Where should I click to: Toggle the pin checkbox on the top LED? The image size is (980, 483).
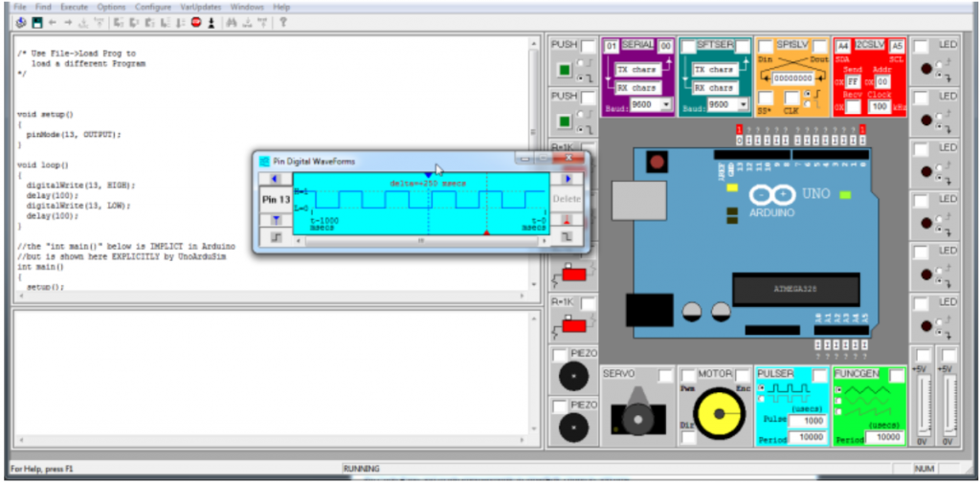click(x=920, y=46)
